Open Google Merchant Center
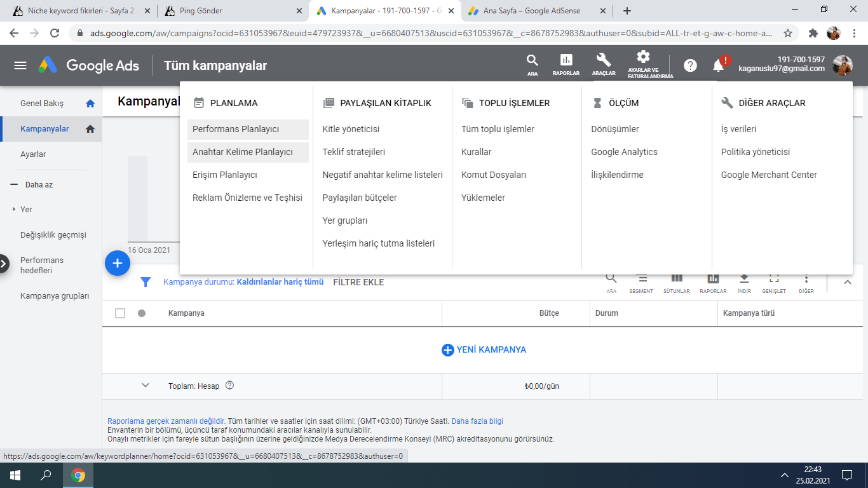 769,175
